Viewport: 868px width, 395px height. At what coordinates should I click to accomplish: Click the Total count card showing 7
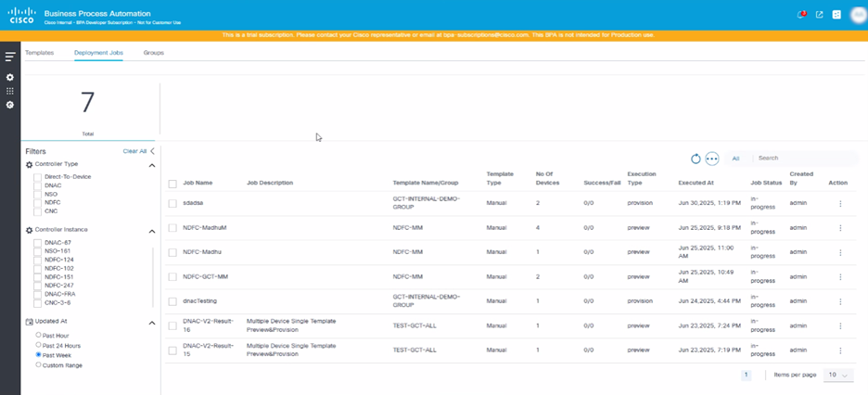(87, 110)
